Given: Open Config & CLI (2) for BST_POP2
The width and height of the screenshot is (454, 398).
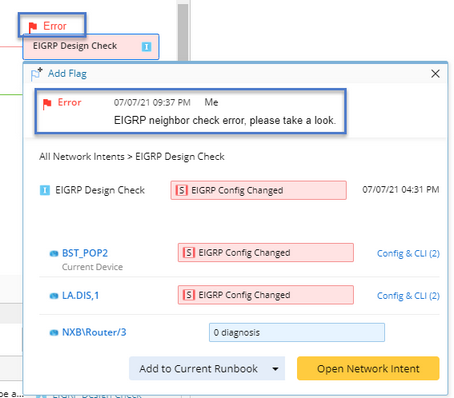Looking at the screenshot, I should tap(408, 254).
